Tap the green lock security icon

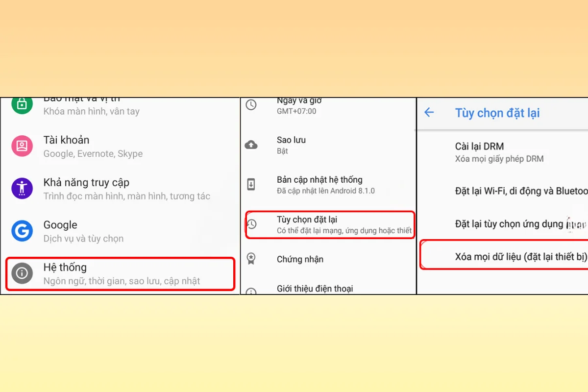22,104
